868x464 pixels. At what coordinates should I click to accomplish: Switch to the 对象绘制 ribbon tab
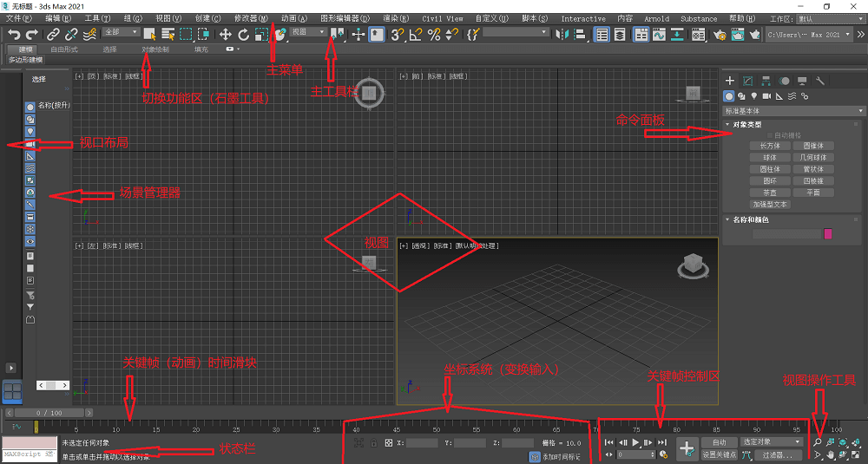(x=155, y=49)
